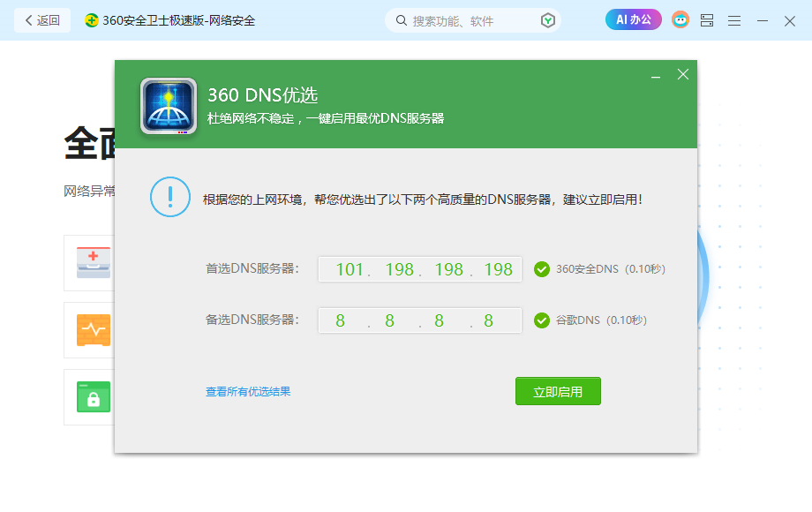Click the magnifier icon in search box

402,19
